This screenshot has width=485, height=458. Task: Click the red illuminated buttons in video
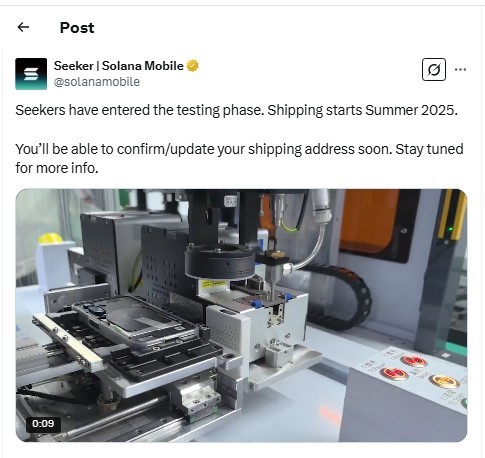[x=404, y=367]
